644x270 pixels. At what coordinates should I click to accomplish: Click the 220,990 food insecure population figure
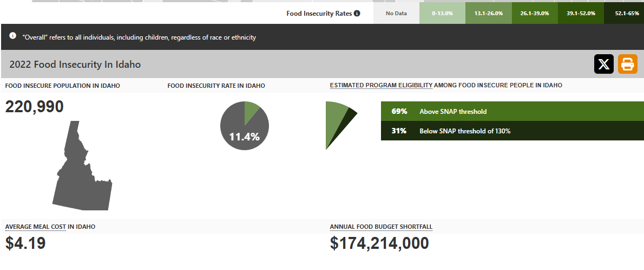(x=35, y=107)
